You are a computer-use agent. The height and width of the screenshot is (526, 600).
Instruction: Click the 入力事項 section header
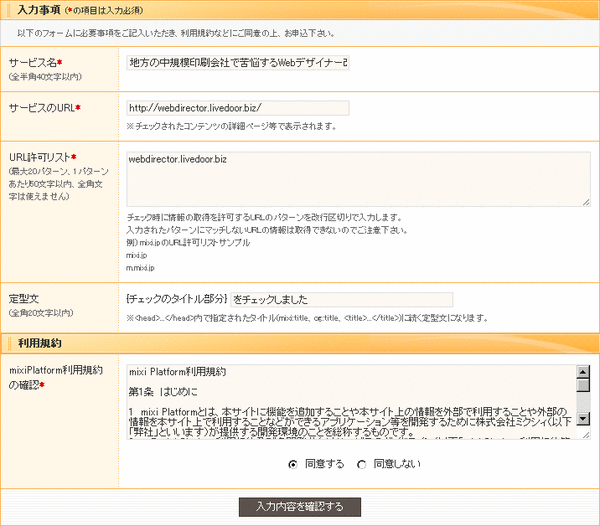click(x=300, y=10)
